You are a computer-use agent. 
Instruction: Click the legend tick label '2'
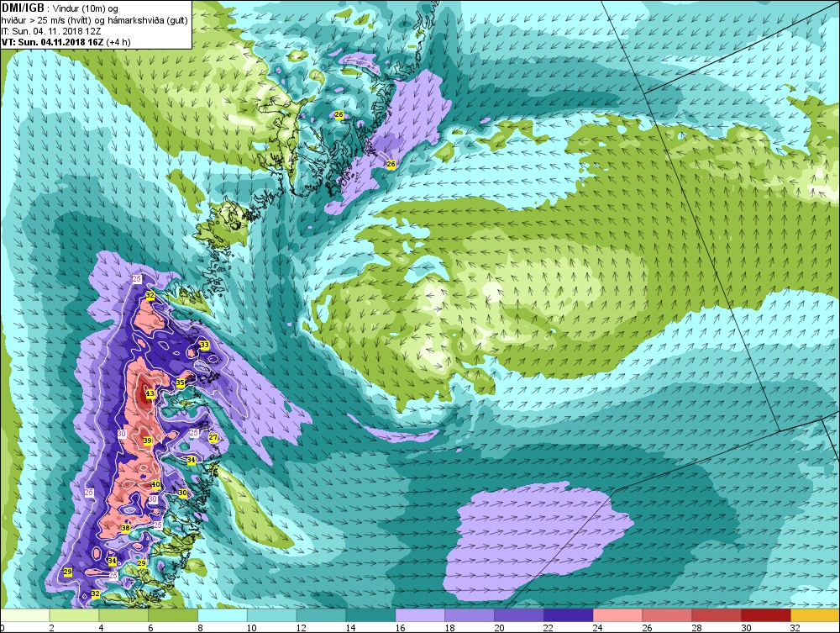(x=52, y=628)
